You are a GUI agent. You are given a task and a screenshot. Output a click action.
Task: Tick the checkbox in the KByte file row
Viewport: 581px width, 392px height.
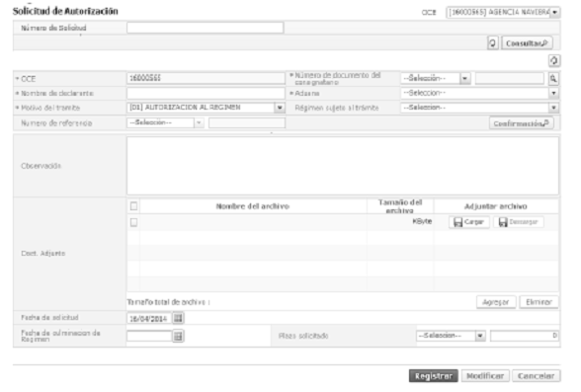[133, 222]
